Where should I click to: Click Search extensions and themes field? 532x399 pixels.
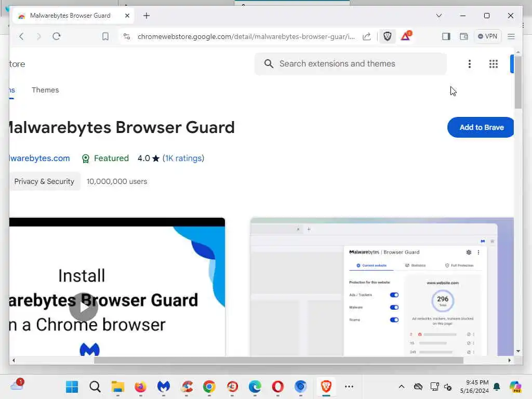pos(351,64)
